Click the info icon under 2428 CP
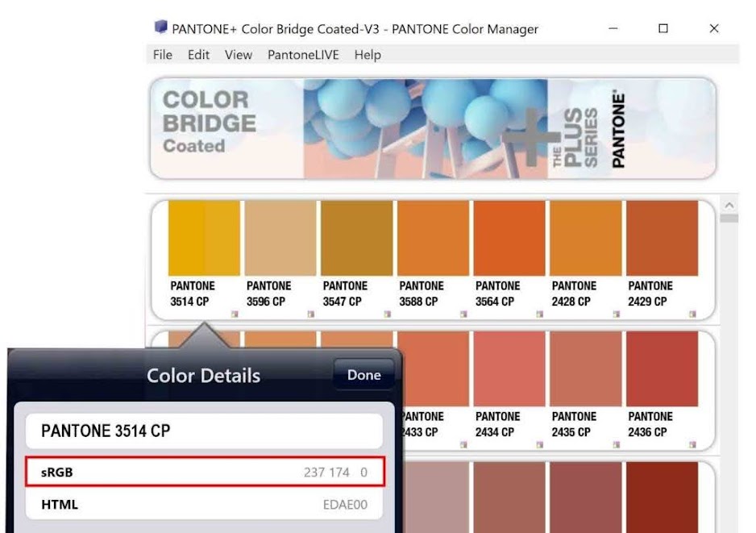The height and width of the screenshot is (533, 756). pyautogui.click(x=617, y=314)
